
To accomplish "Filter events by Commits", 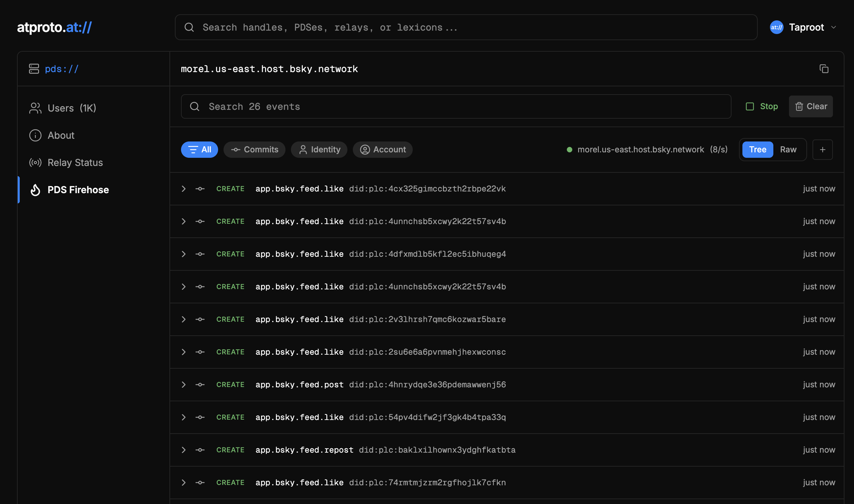I will click(254, 150).
